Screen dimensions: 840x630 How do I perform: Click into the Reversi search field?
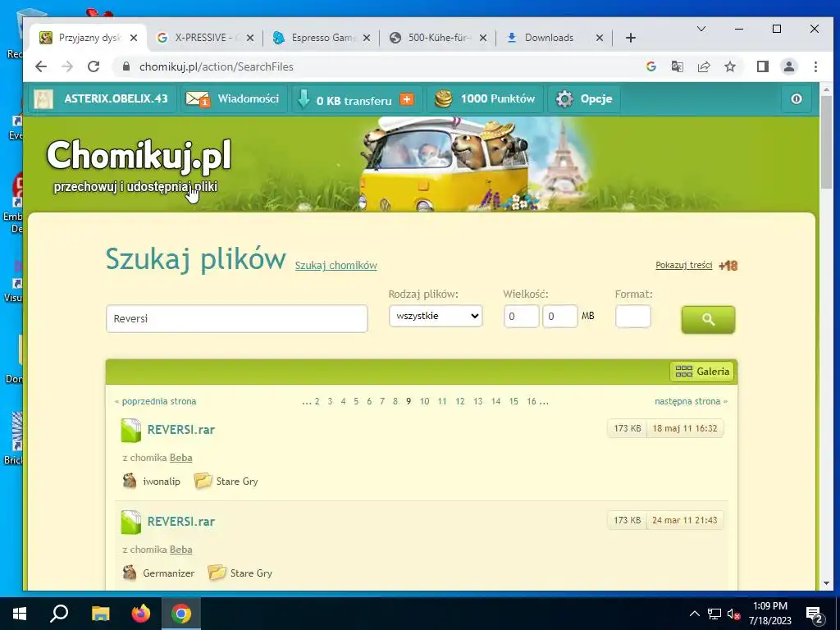coord(237,319)
